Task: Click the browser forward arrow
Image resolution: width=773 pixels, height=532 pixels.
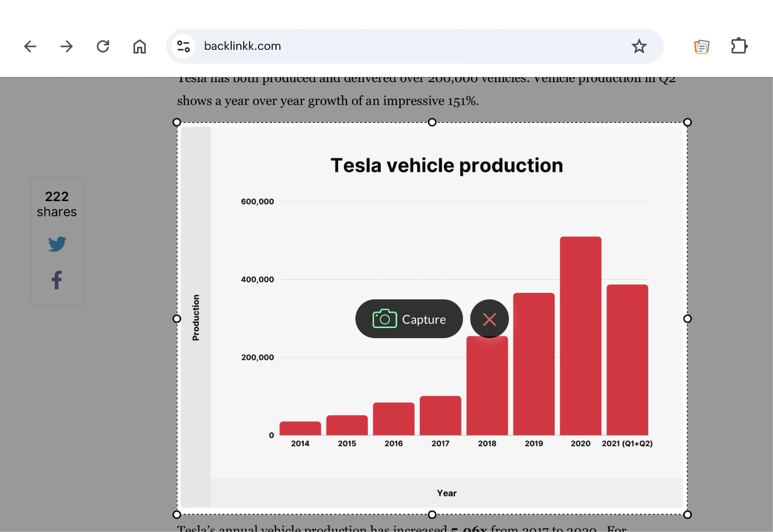Action: click(x=66, y=46)
